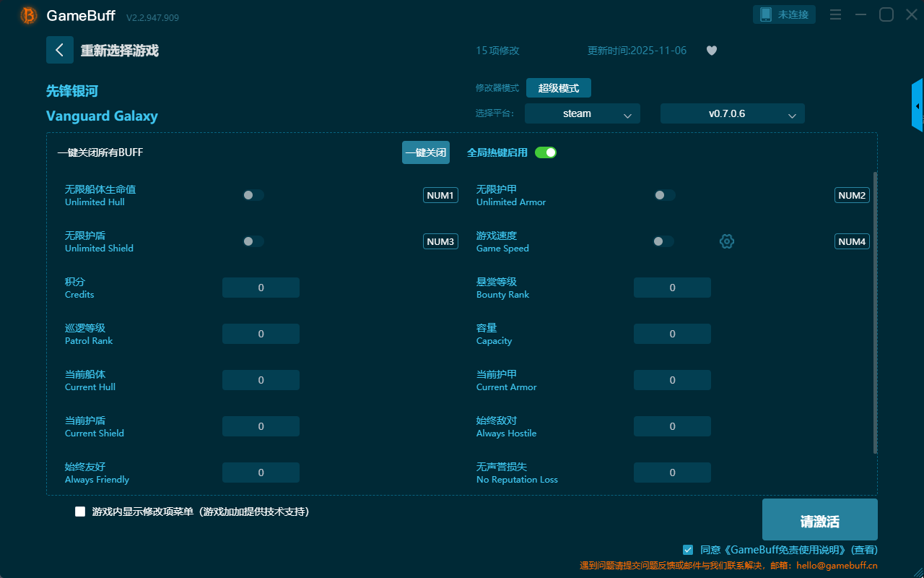The height and width of the screenshot is (578, 924).
Task: Toggle Unlimited Hull switch
Action: pyautogui.click(x=253, y=195)
